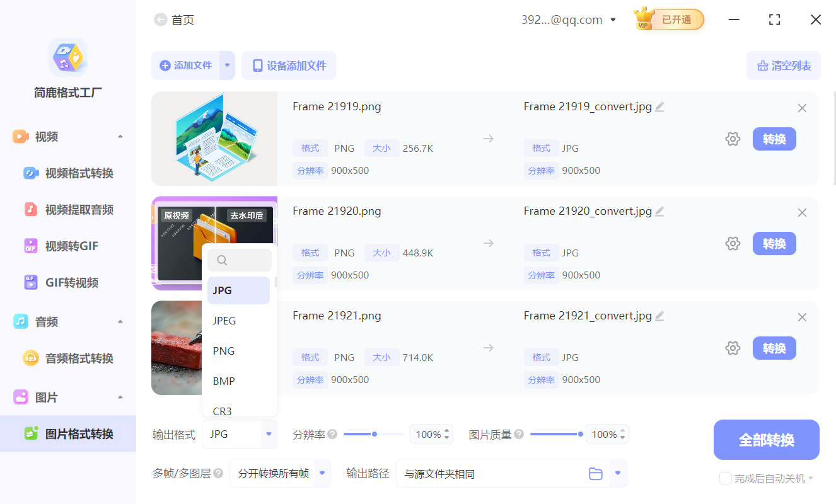
Task: Select PNG from the output format list
Action: pyautogui.click(x=223, y=350)
